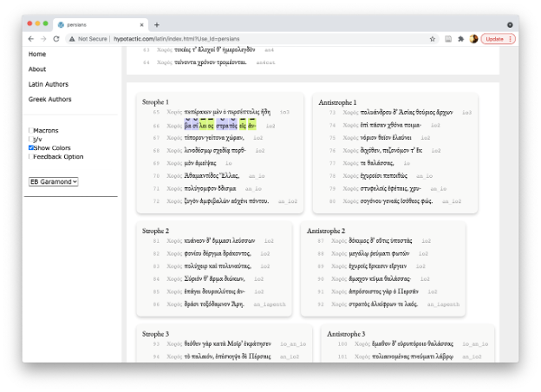The width and height of the screenshot is (541, 392).
Task: Uncheck the Show Colors checkbox
Action: click(x=30, y=147)
